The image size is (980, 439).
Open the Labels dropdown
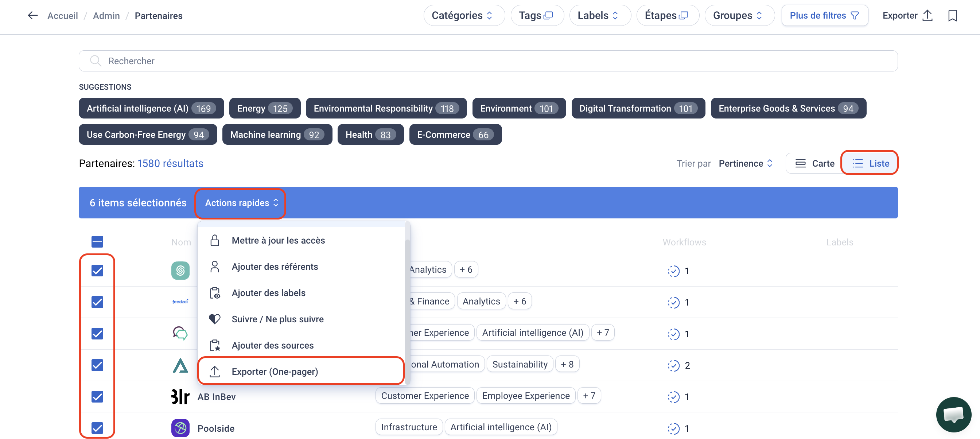click(600, 16)
